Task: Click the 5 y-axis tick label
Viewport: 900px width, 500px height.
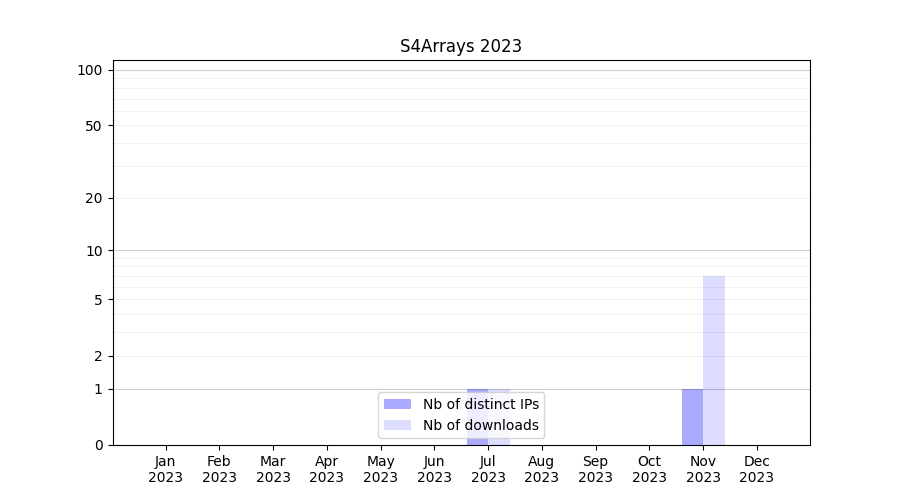Action: tap(97, 300)
